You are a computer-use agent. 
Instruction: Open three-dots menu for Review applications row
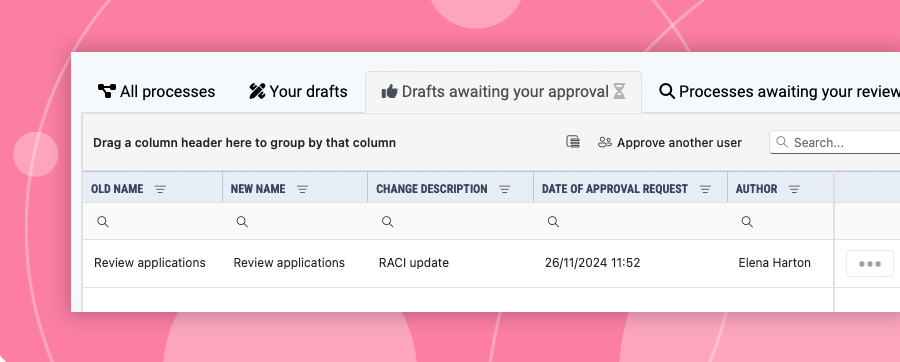coord(870,263)
